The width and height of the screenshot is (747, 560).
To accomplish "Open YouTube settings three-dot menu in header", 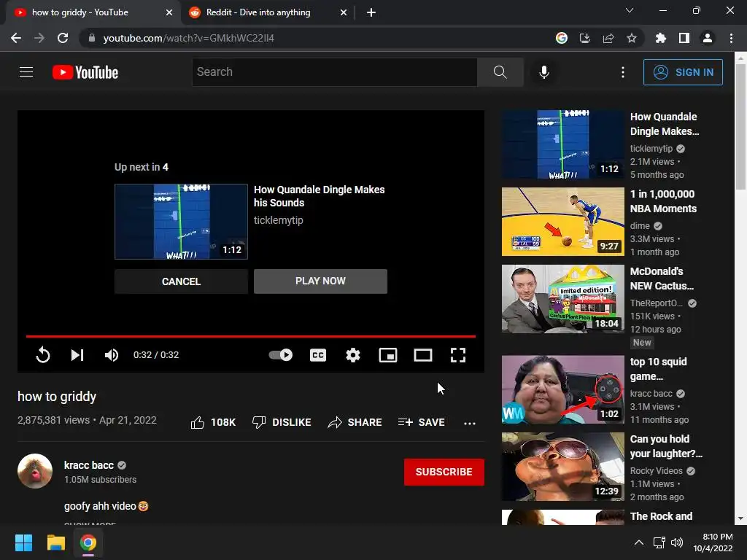I will (623, 72).
